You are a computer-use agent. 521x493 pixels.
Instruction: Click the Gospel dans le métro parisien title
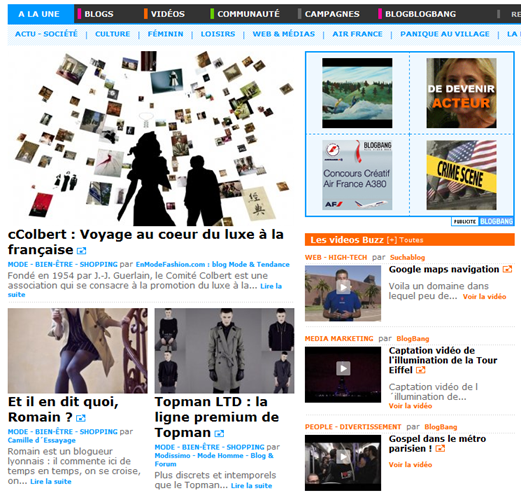pos(437,444)
